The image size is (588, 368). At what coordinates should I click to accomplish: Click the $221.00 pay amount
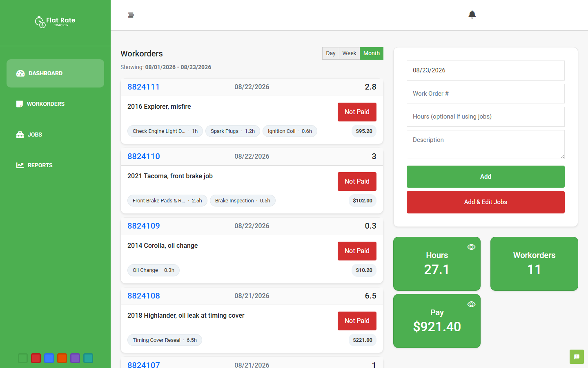pos(363,340)
